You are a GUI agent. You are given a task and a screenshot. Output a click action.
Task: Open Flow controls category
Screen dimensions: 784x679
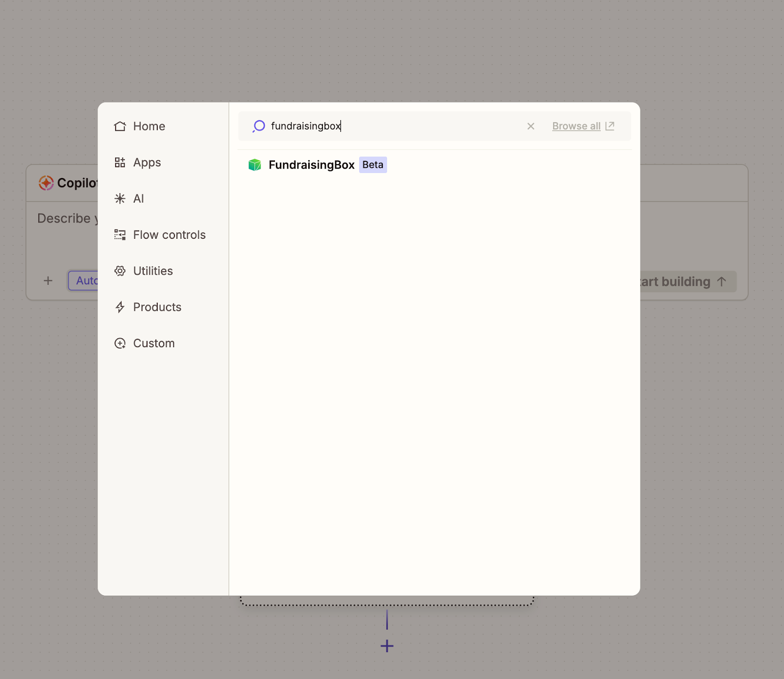tap(160, 235)
